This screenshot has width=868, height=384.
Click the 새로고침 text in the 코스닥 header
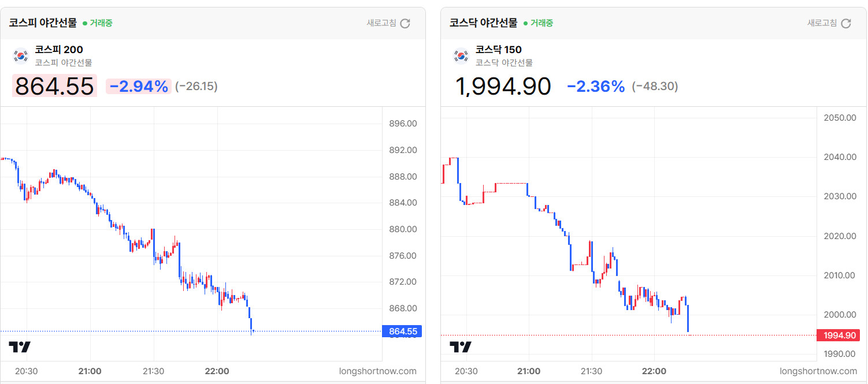[x=822, y=23]
